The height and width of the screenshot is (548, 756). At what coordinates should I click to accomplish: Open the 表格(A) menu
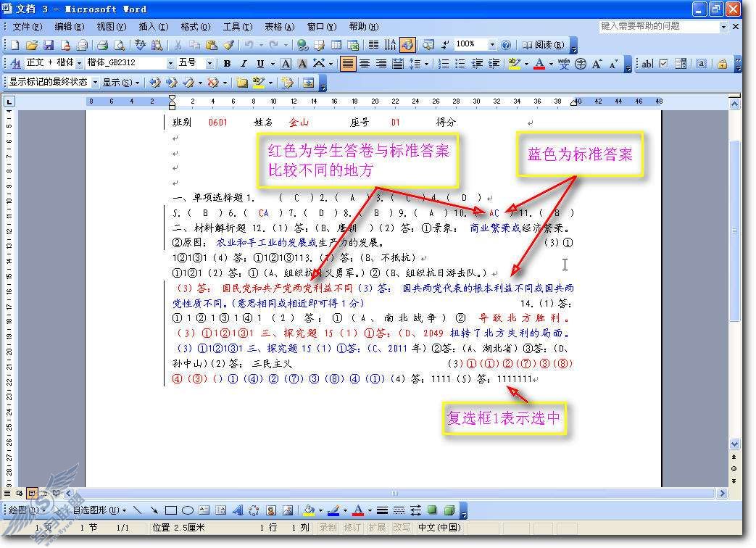coord(279,27)
